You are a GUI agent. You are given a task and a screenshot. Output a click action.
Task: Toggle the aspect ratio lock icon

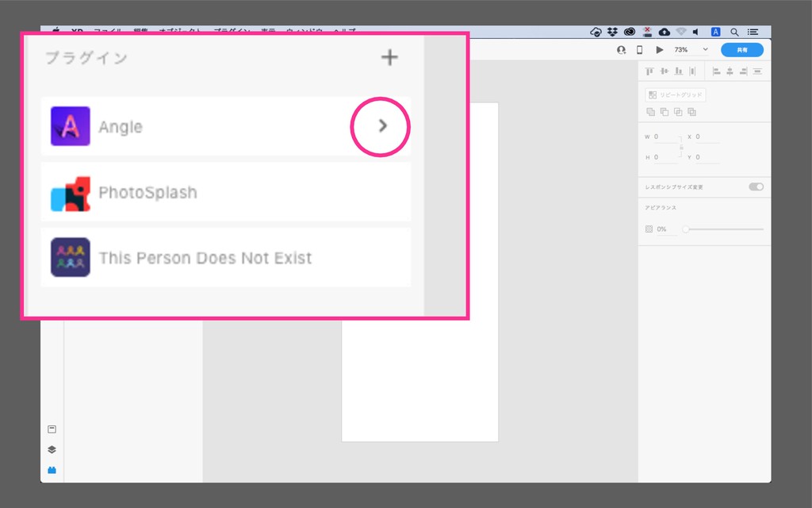[681, 147]
